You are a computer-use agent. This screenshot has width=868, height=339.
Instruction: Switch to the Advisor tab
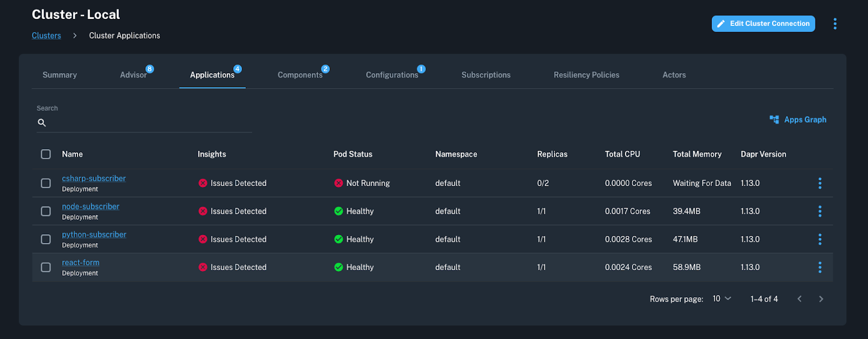click(133, 75)
